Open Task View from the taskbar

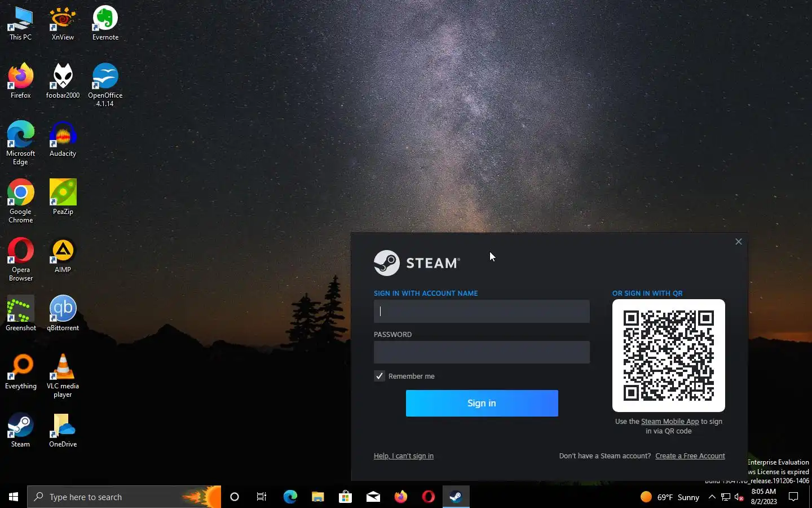tap(262, 497)
